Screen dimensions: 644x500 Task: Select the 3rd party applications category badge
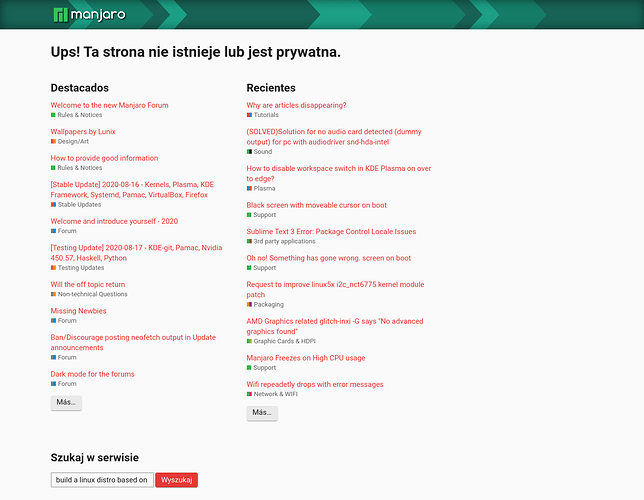(281, 242)
